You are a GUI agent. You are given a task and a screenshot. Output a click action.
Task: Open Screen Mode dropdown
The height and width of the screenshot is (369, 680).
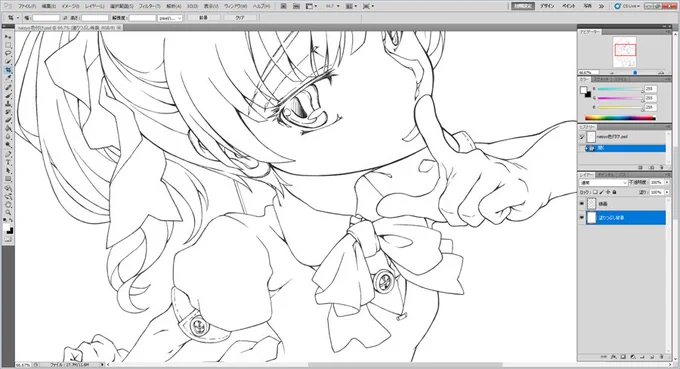pos(368,6)
